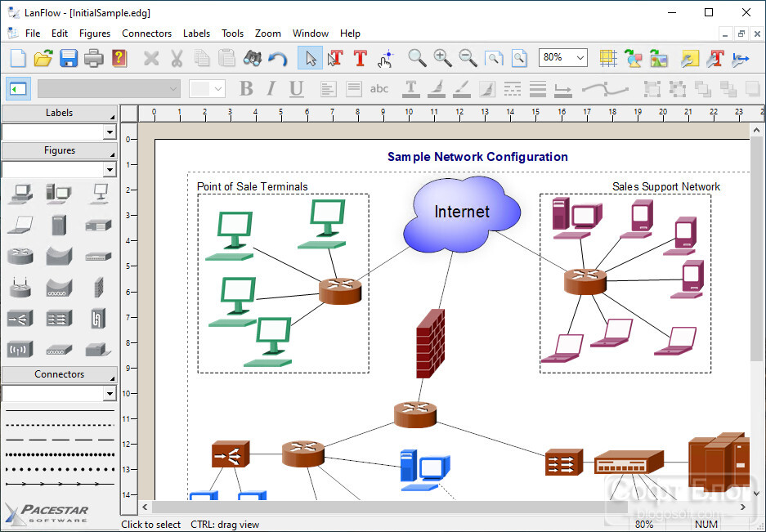This screenshot has height=532, width=766.
Task: Pick the line color pencil swatch
Action: [x=462, y=89]
